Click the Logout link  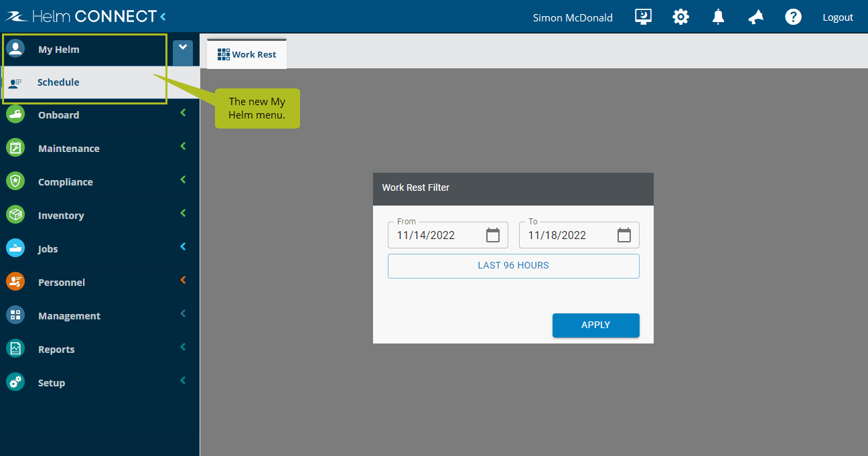click(x=838, y=17)
